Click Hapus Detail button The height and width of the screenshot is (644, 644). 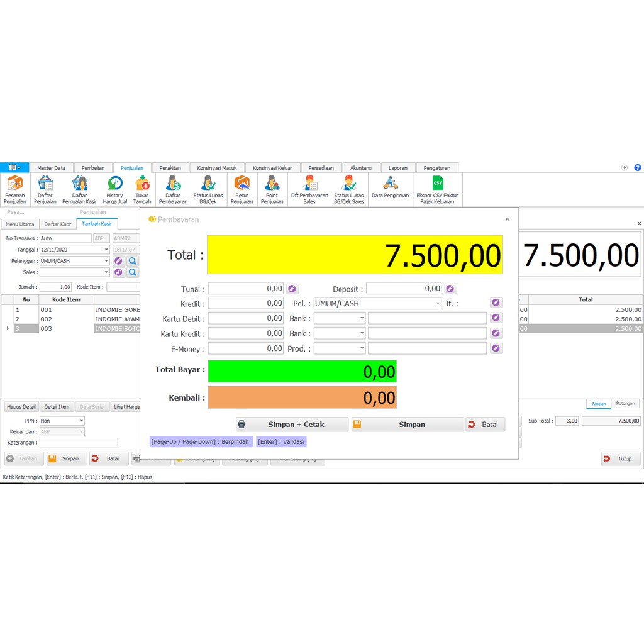click(21, 407)
